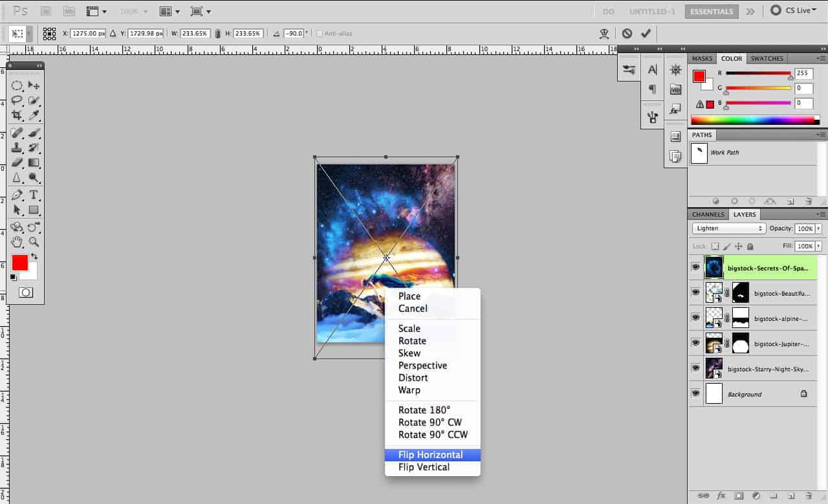Select the Path Selection tool
The image size is (828, 504).
click(17, 210)
